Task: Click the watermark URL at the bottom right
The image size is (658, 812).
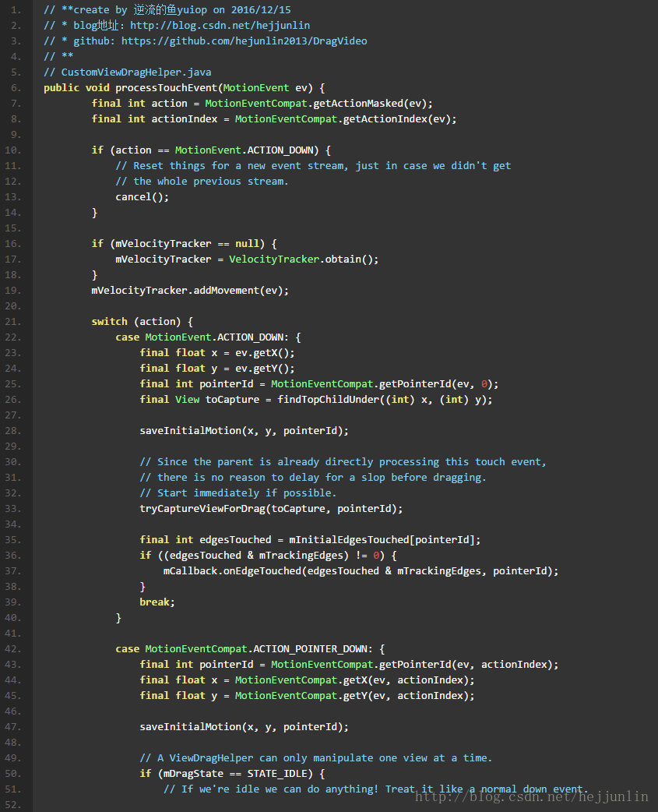Action: (531, 796)
